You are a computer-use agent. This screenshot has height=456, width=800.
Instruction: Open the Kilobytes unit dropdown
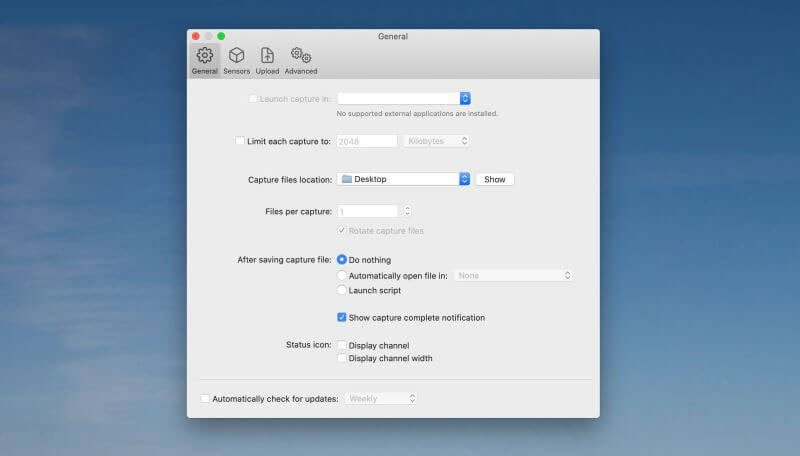[x=437, y=141]
